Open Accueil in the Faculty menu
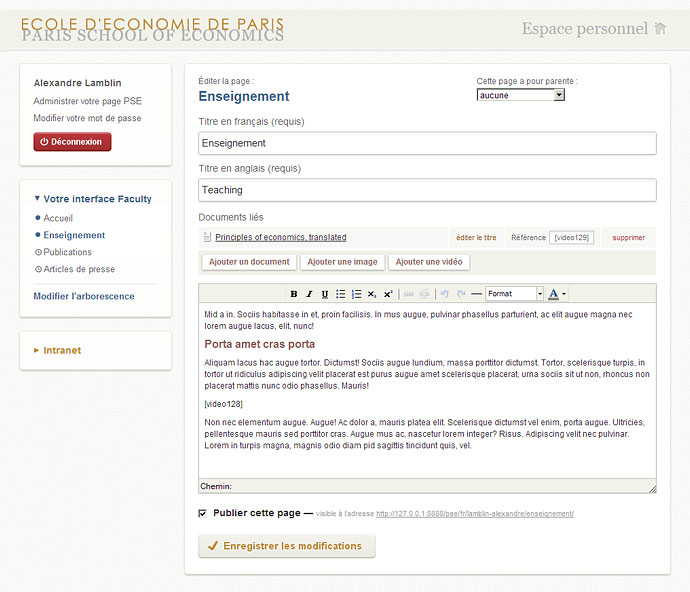 [x=58, y=218]
